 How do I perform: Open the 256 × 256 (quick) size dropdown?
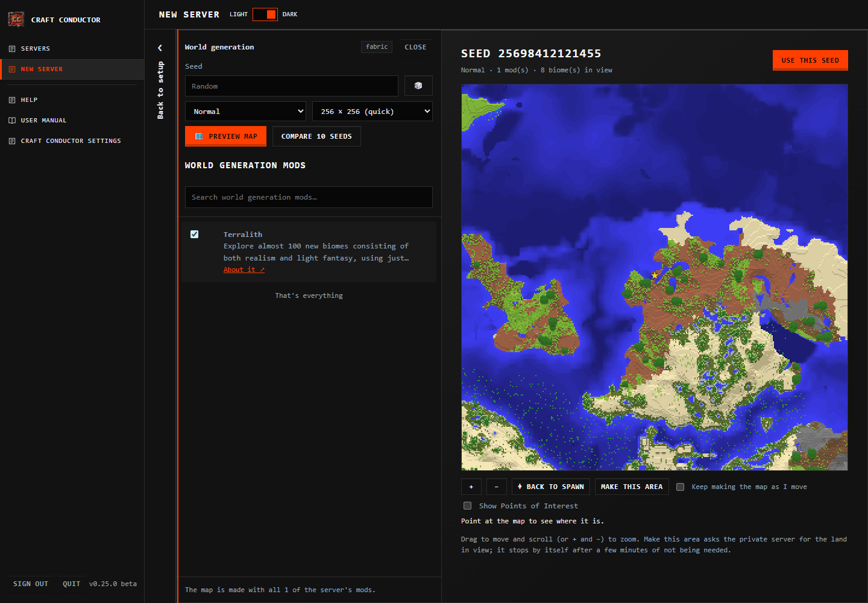click(373, 112)
